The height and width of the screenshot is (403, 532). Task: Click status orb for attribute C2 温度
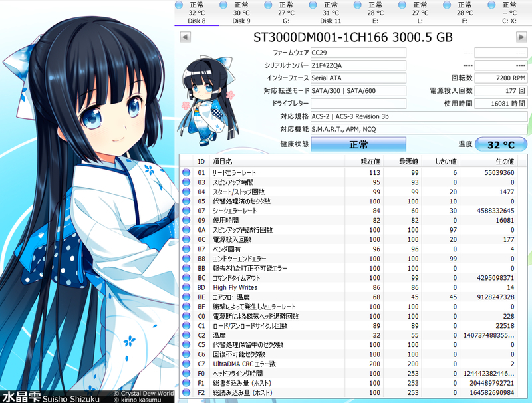click(186, 335)
